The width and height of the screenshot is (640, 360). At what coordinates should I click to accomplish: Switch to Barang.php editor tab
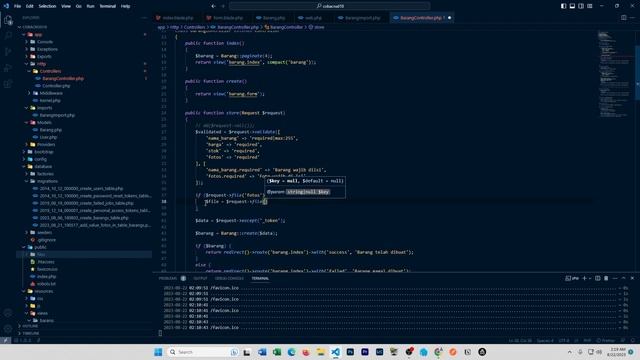click(273, 18)
